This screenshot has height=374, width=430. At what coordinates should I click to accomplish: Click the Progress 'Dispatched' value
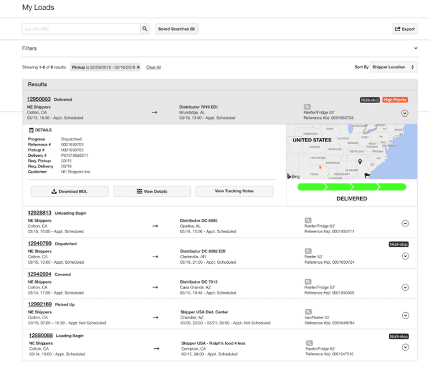pyautogui.click(x=71, y=139)
